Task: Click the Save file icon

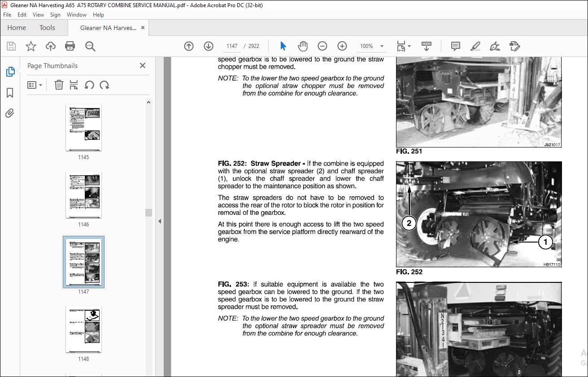Action: coord(11,46)
